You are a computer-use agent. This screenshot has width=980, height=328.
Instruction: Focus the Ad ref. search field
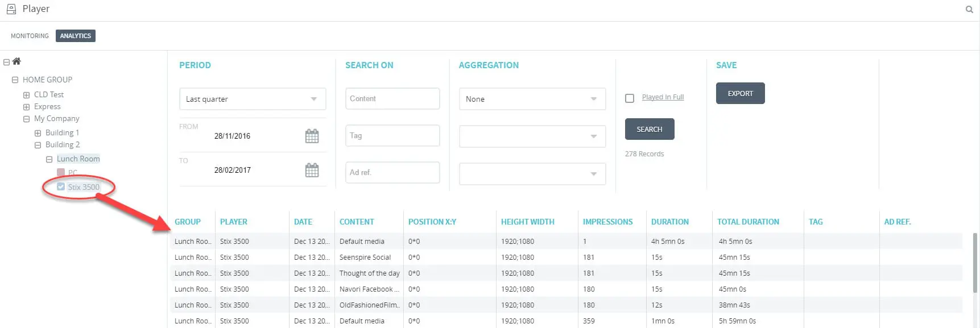(392, 172)
